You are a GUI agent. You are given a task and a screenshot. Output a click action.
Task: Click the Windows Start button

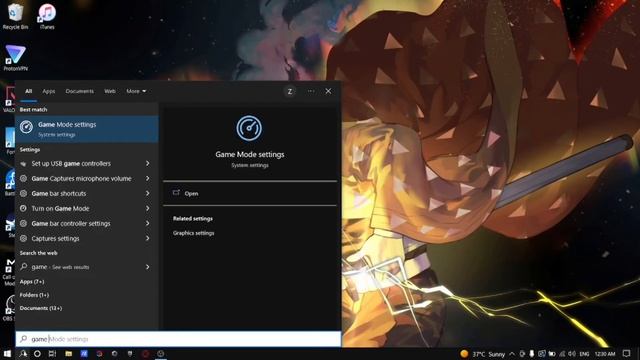7,353
